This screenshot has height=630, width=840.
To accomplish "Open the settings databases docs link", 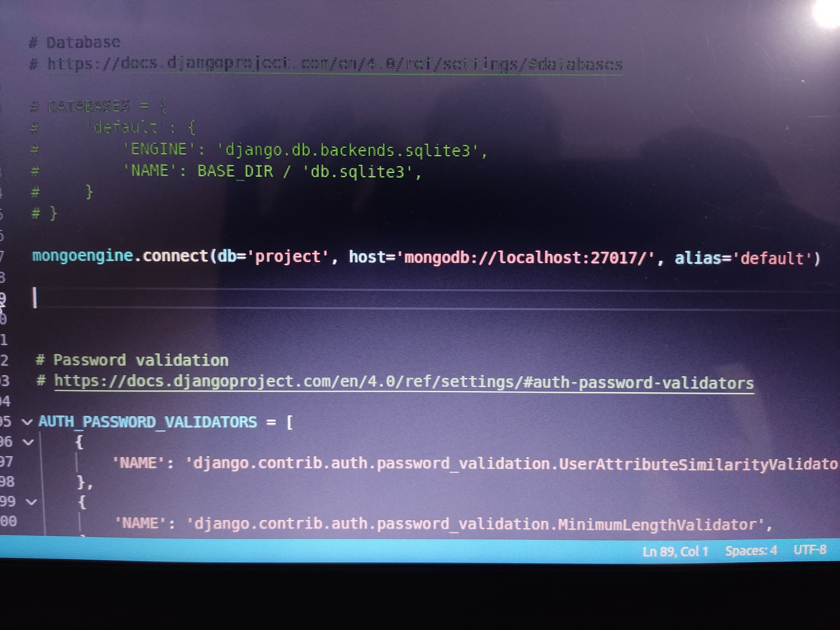I will point(334,64).
